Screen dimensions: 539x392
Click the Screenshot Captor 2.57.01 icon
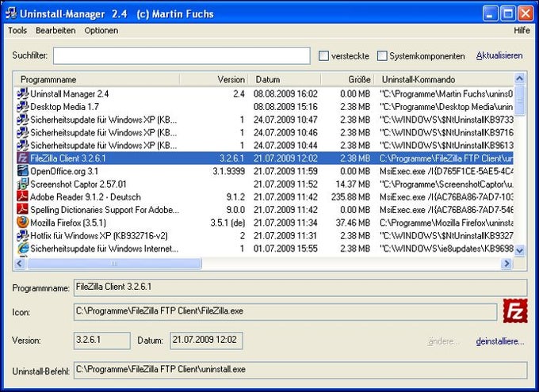click(x=23, y=185)
